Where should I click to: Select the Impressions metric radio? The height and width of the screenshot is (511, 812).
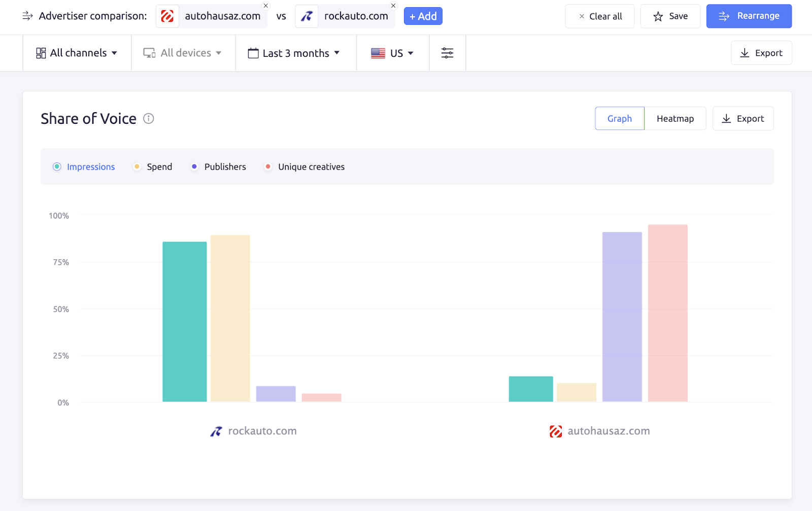click(57, 167)
